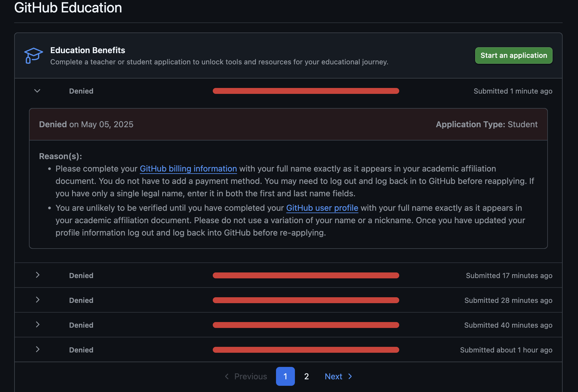Click the "Submitted about 1 hour ago" text
The width and height of the screenshot is (578, 392).
[x=506, y=350]
